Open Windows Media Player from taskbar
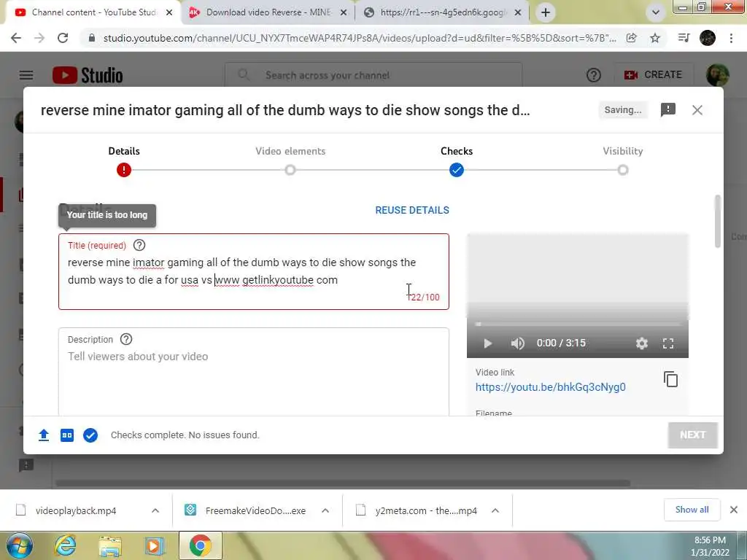Image resolution: width=747 pixels, height=560 pixels. tap(154, 545)
